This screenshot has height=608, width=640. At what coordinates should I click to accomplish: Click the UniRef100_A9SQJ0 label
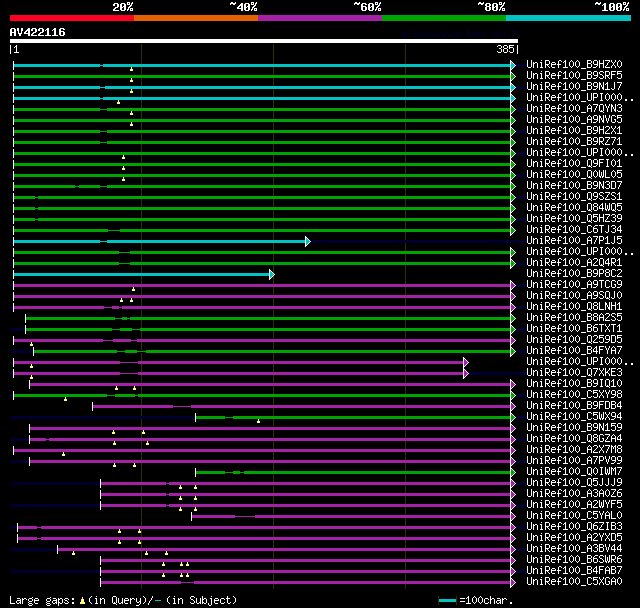(574, 296)
